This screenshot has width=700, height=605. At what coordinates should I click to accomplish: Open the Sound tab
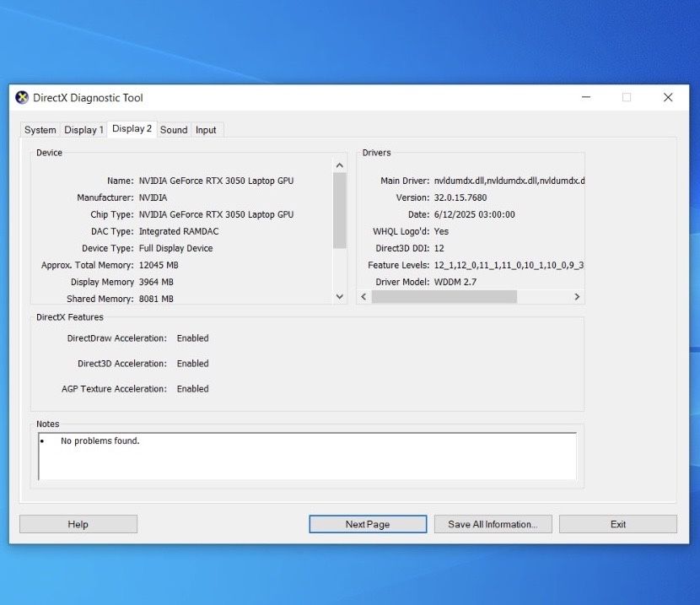click(174, 130)
